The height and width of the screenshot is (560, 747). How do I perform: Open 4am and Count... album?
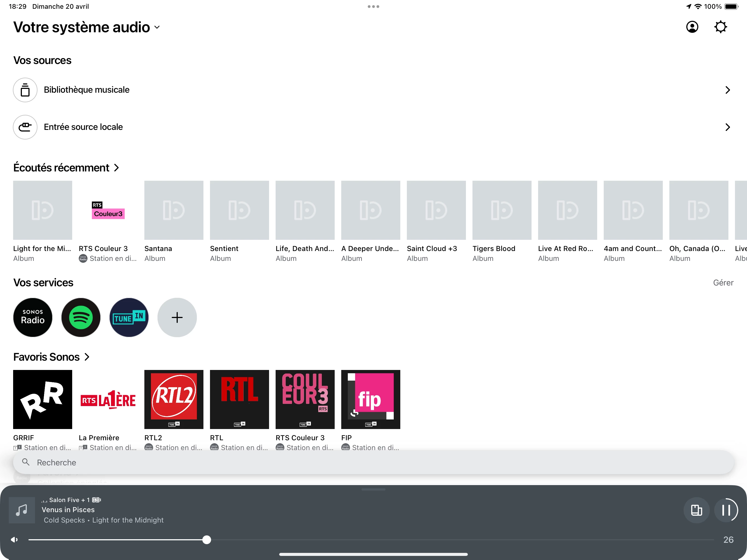[633, 210]
